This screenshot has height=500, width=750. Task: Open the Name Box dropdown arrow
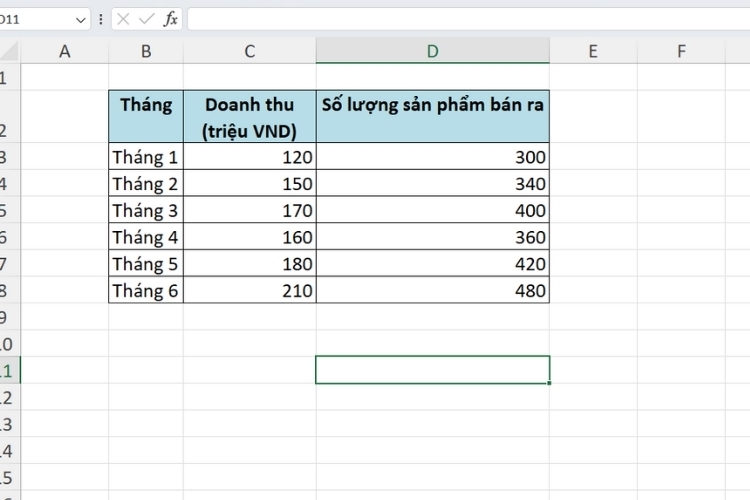tap(80, 20)
